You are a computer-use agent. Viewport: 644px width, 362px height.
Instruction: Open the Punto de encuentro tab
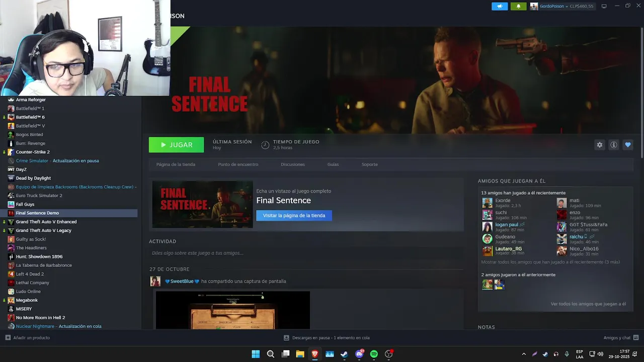[238, 164]
